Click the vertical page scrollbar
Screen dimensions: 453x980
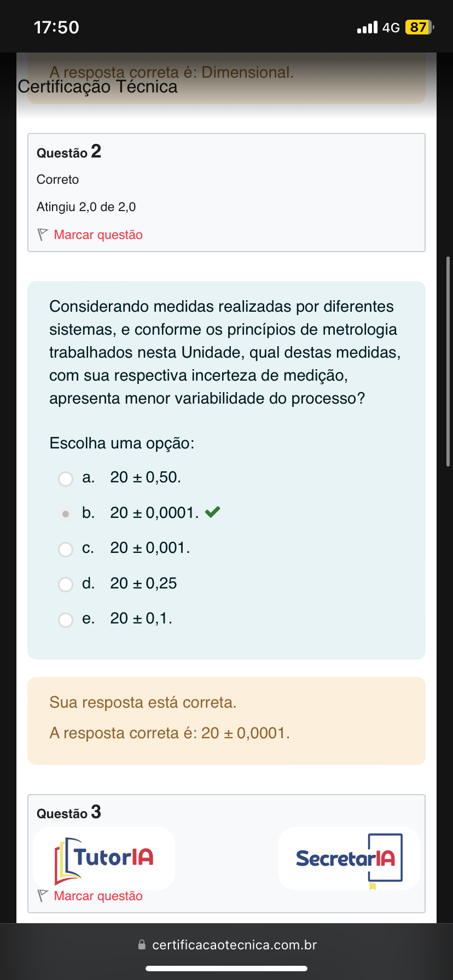[449, 361]
